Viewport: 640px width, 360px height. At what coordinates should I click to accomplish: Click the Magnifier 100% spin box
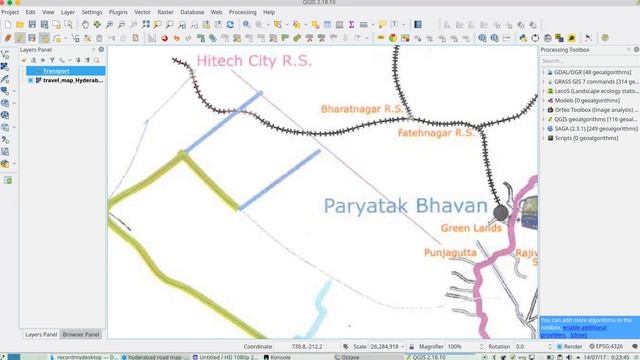coord(465,347)
